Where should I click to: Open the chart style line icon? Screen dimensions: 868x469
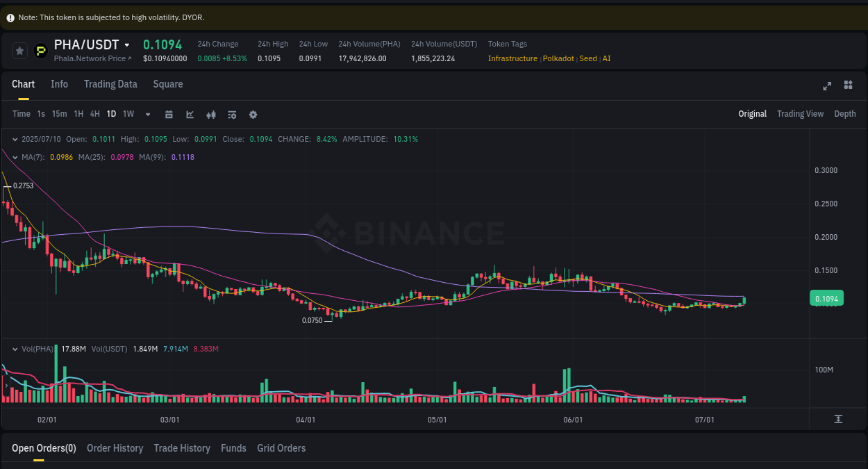tap(190, 114)
